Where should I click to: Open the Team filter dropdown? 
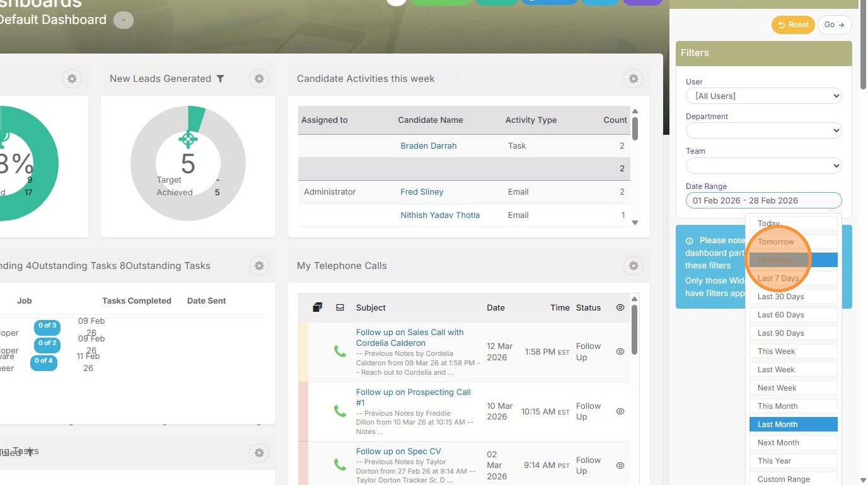pyautogui.click(x=764, y=166)
